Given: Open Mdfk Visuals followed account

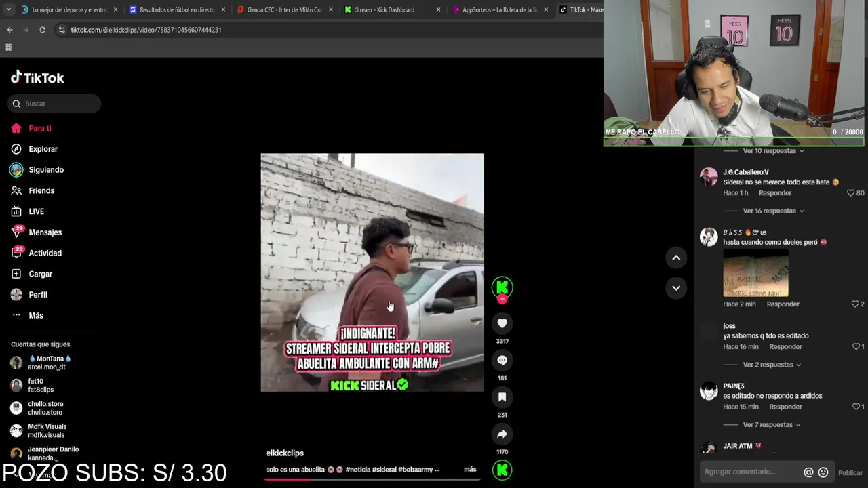Looking at the screenshot, I should click(x=39, y=431).
